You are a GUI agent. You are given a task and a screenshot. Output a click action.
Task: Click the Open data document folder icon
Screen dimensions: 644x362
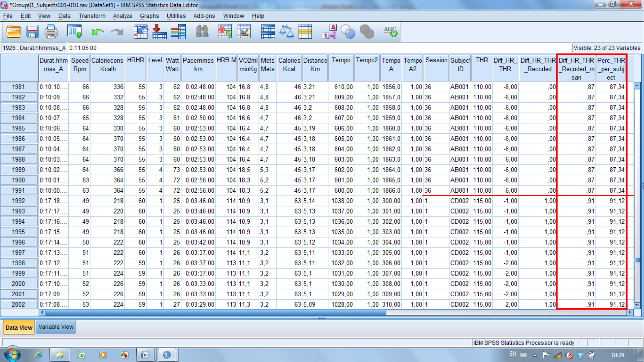click(14, 32)
